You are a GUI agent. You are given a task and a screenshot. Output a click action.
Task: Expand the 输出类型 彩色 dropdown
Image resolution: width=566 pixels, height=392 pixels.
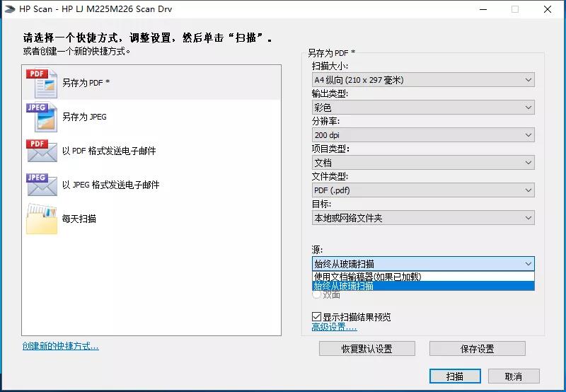[x=423, y=108]
